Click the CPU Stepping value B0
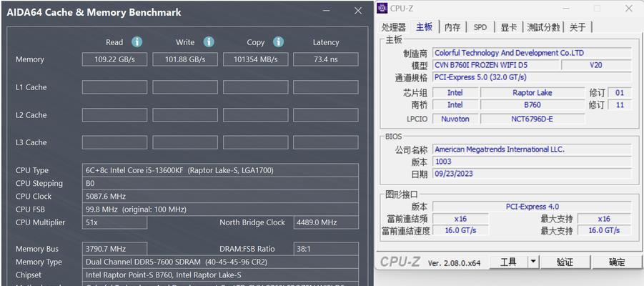Image resolution: width=644 pixels, height=286 pixels. tap(220, 183)
